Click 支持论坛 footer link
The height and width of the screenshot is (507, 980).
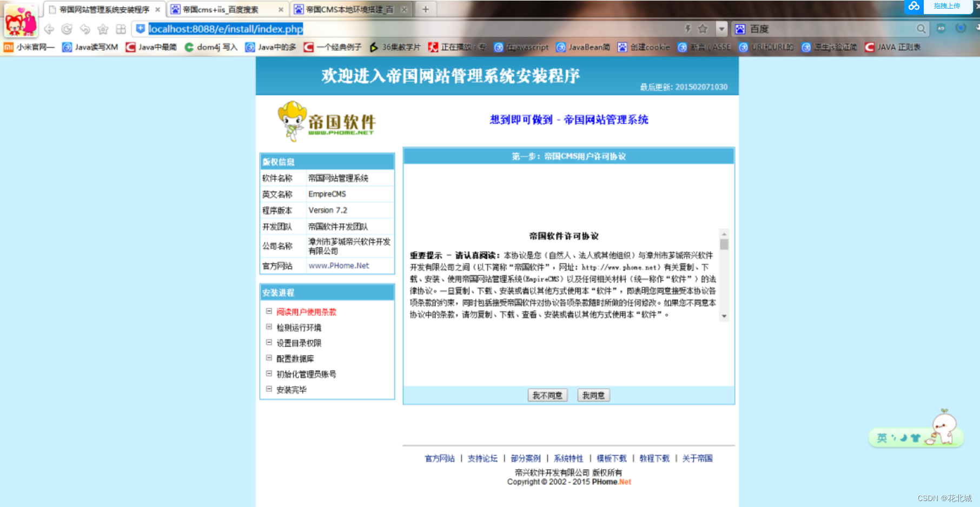pos(482,458)
